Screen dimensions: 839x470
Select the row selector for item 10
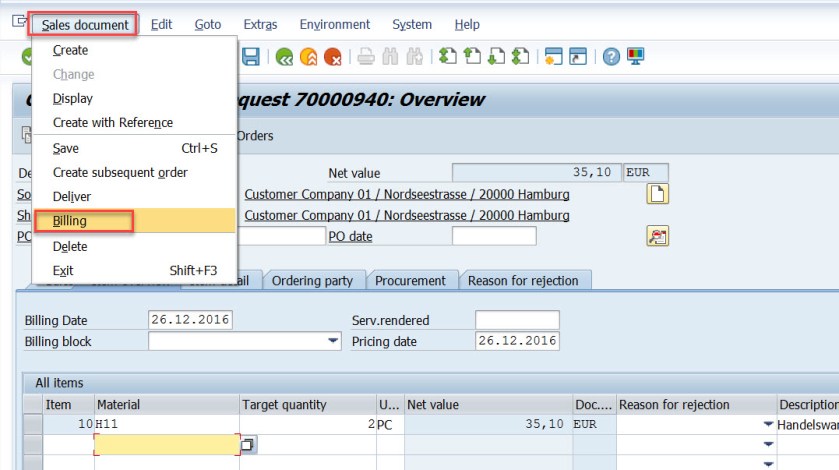coord(33,424)
